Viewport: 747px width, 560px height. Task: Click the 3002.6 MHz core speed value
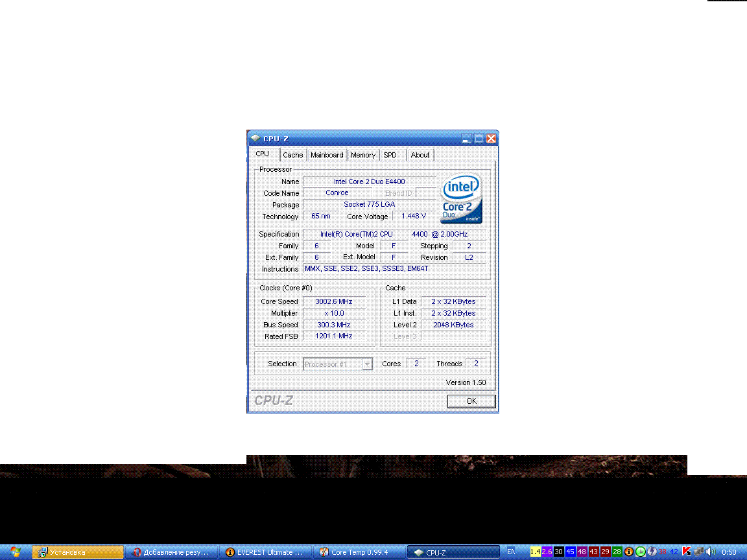pyautogui.click(x=334, y=301)
